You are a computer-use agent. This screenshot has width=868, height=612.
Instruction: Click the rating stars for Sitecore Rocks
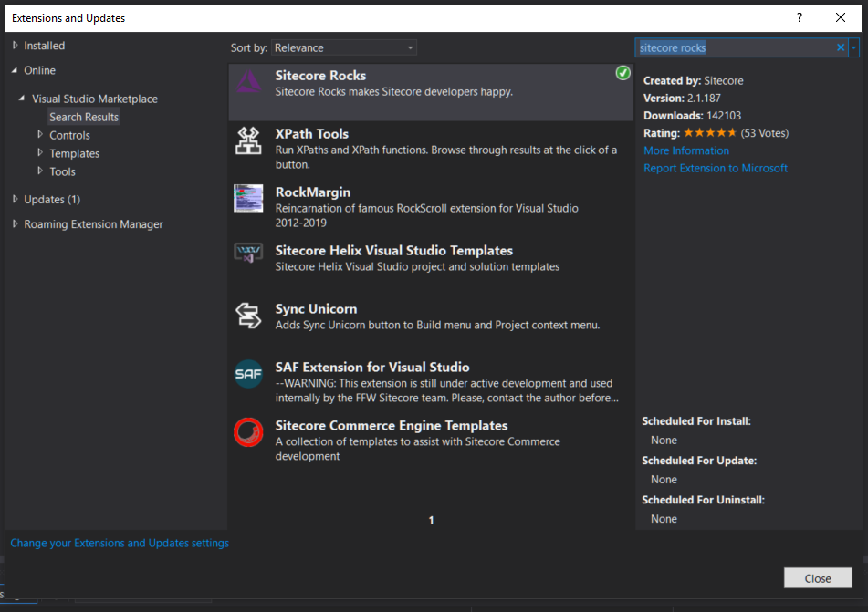point(710,133)
